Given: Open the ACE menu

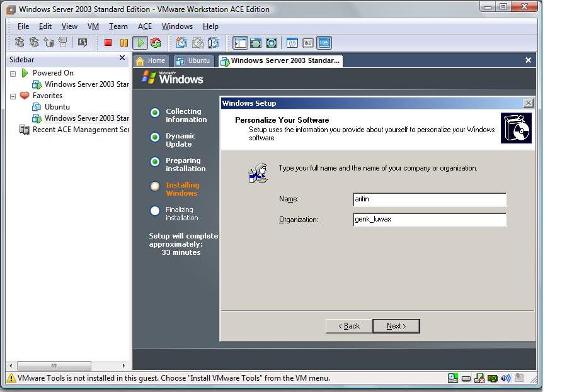Looking at the screenshot, I should [145, 26].
